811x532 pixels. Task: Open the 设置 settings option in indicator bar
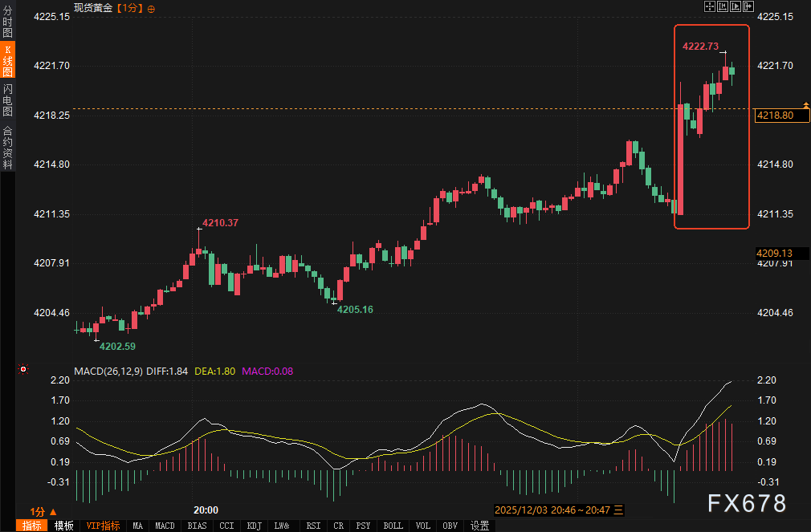click(480, 526)
